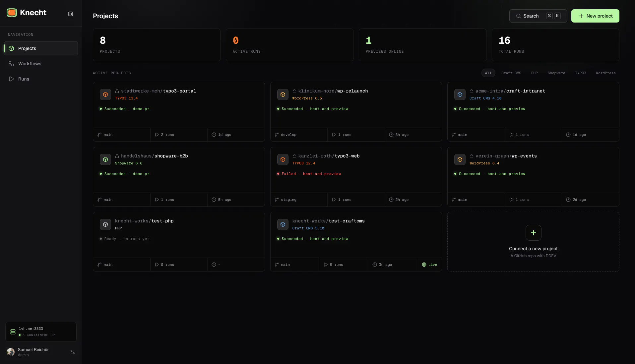Click the wp-events project cube icon
Viewport: 635px width, 364px height.
(x=460, y=159)
